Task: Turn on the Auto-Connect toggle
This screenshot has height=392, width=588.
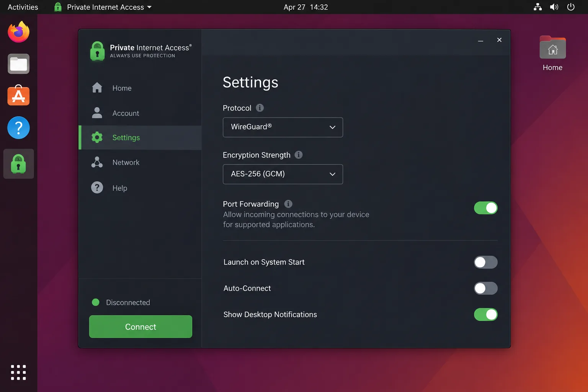Action: click(486, 288)
